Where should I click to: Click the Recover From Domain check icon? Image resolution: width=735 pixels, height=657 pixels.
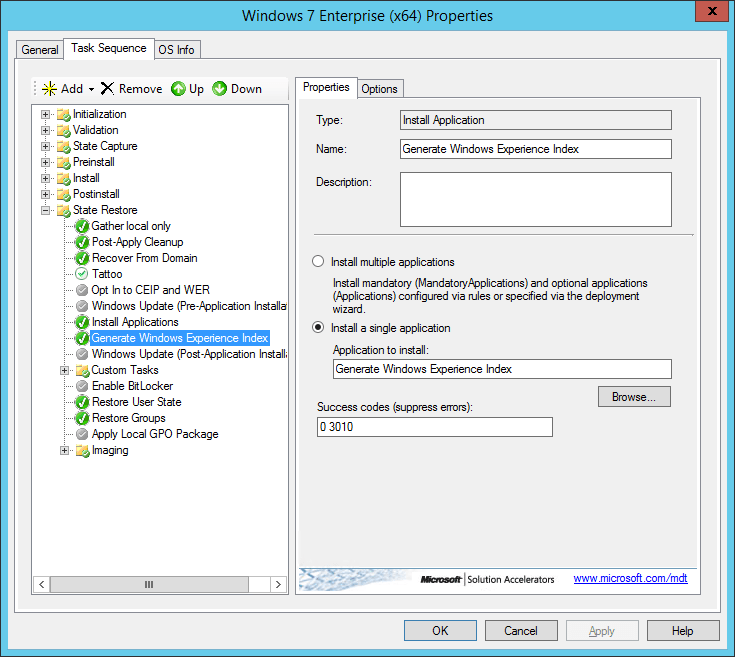pos(82,258)
